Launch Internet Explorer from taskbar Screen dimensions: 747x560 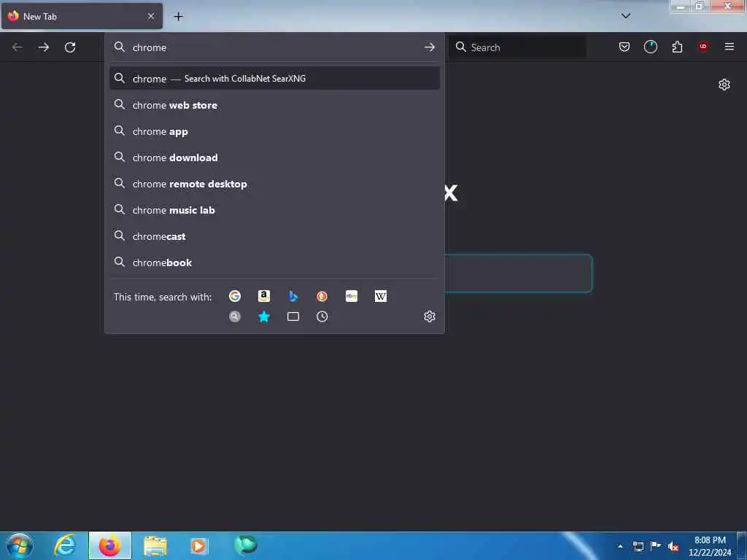65,545
